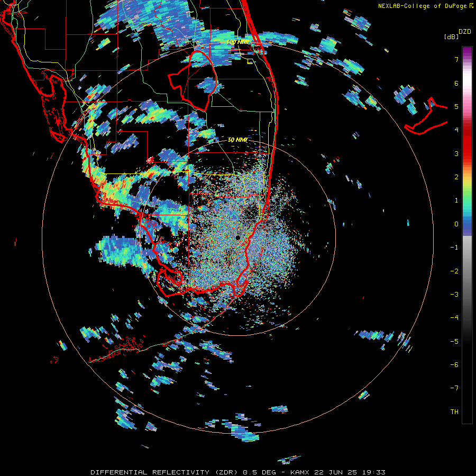Click the black radar site dot
Screen dimensions: 476x476
[x=237, y=237]
